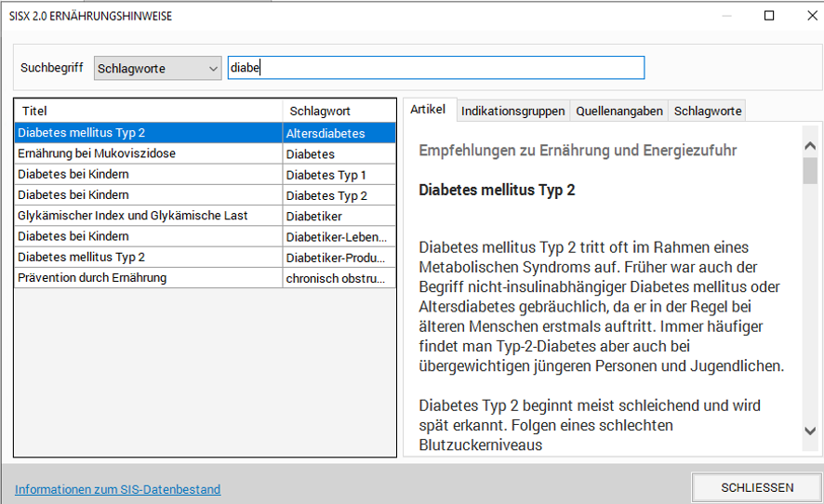Click the 'Diabetiker-Leben...' keyword cell
The image size is (824, 504).
point(339,237)
